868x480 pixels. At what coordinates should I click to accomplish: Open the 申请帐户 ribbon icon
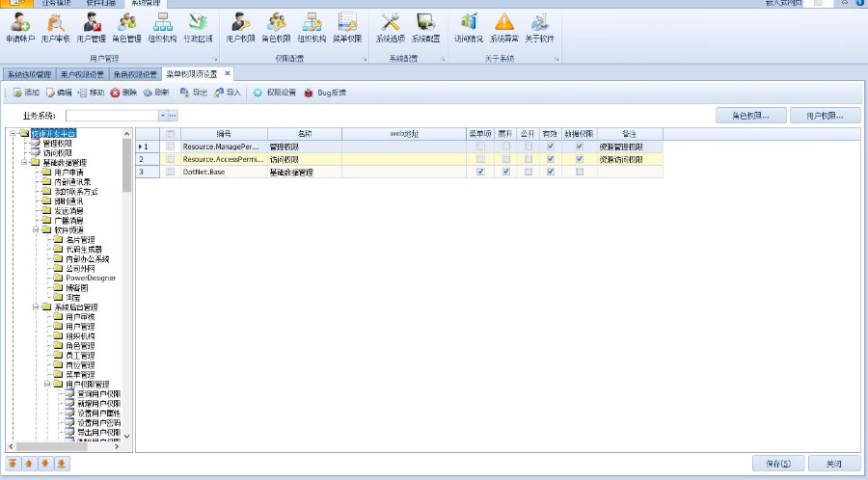pyautogui.click(x=19, y=28)
